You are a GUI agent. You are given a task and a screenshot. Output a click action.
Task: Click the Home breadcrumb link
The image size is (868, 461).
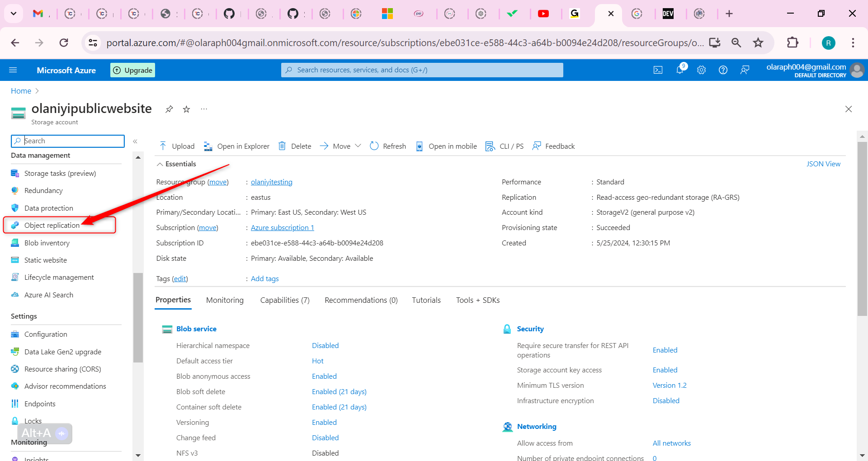21,91
